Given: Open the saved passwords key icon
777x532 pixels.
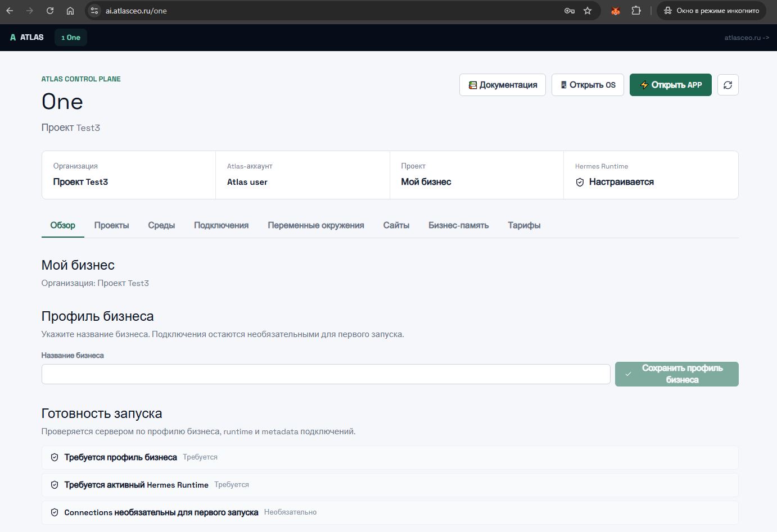Looking at the screenshot, I should (x=570, y=11).
